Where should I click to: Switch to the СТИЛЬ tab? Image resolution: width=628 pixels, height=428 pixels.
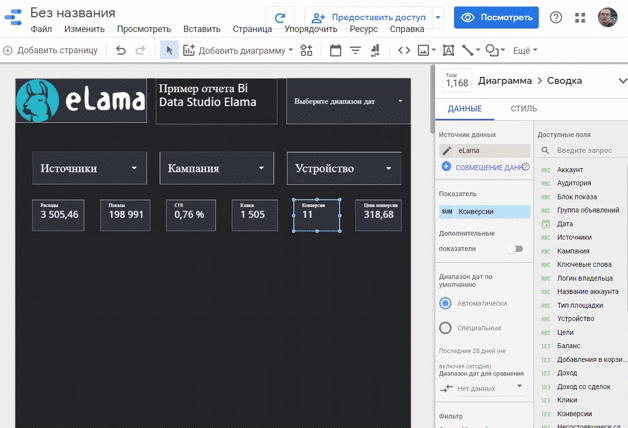coord(523,109)
